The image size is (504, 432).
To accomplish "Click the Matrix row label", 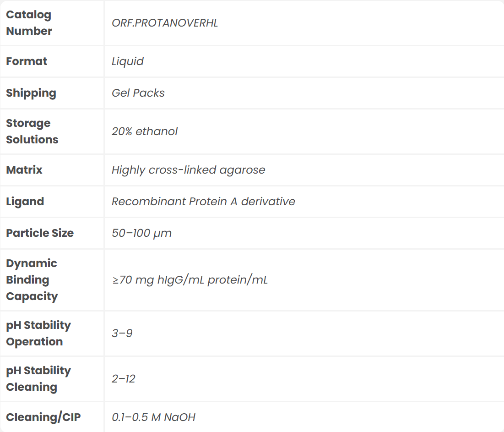I will point(24,170).
